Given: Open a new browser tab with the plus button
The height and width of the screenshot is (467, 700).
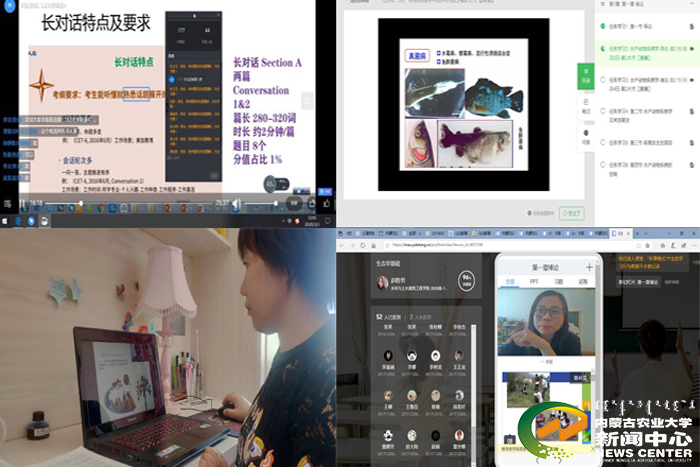Looking at the screenshot, I should pos(637,234).
